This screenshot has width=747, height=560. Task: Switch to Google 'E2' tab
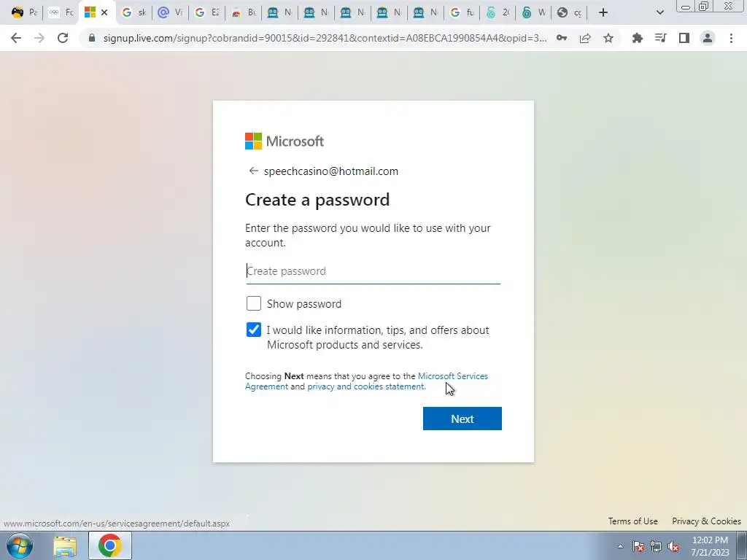(x=207, y=12)
